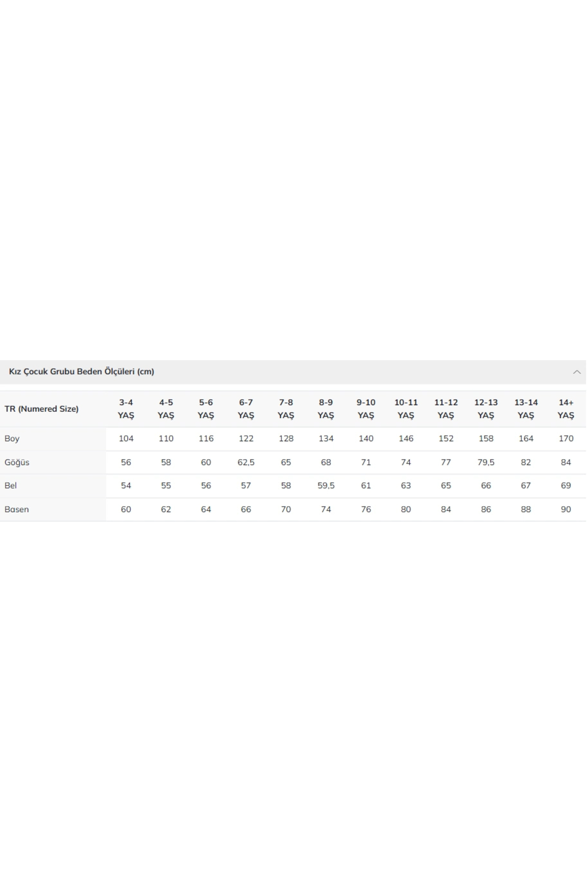Click the 14+ YAŞ column header
Screen dimensions: 588x882
566,409
